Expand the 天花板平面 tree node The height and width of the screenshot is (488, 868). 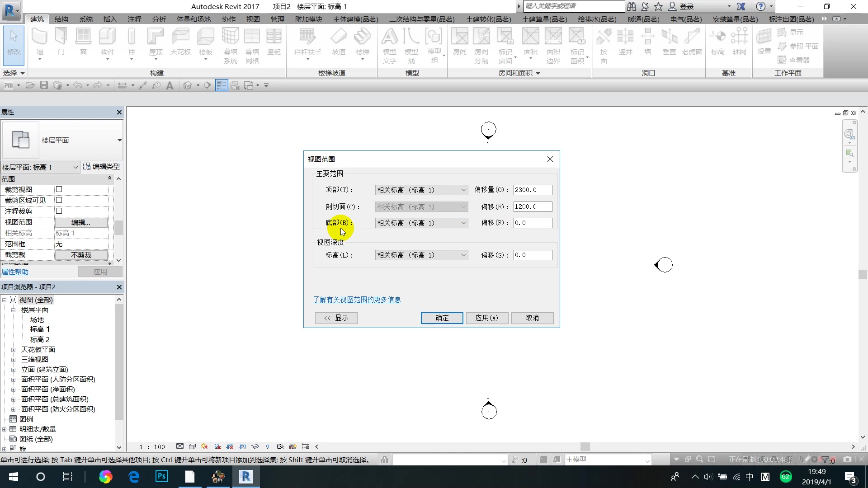(x=13, y=350)
